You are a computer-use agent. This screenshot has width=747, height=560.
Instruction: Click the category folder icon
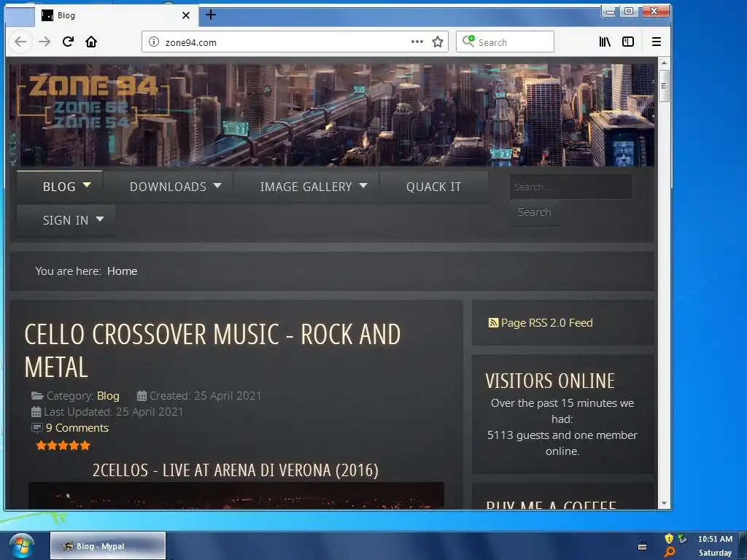coord(37,396)
